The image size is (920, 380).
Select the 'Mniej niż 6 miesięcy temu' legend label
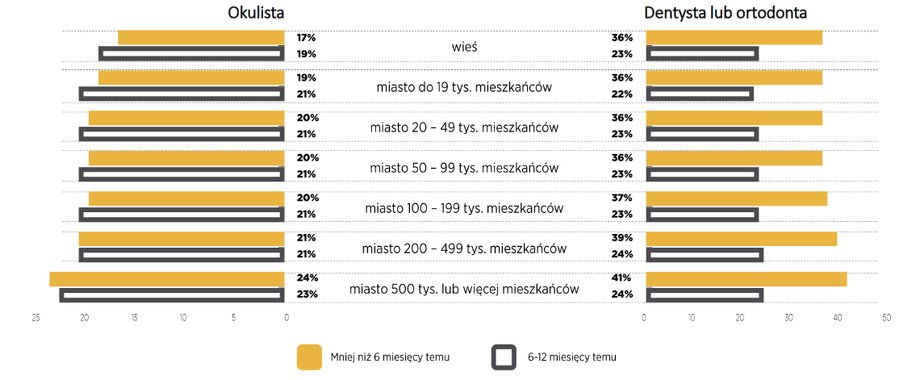(392, 357)
